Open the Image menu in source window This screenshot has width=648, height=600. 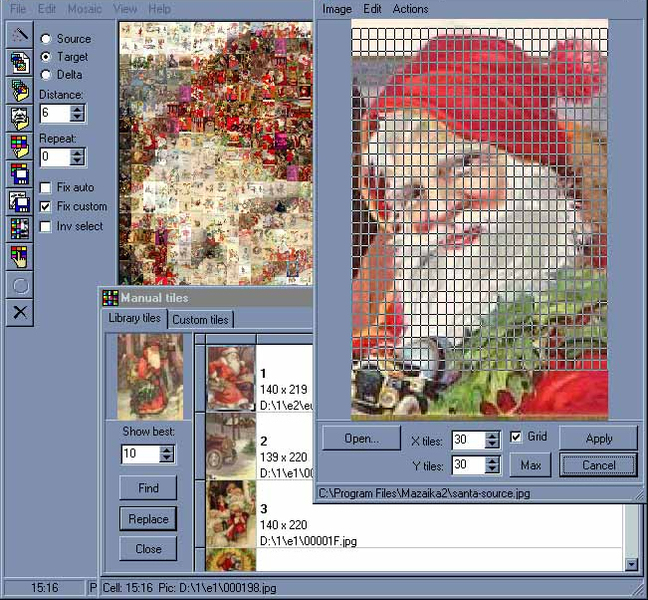coord(337,9)
